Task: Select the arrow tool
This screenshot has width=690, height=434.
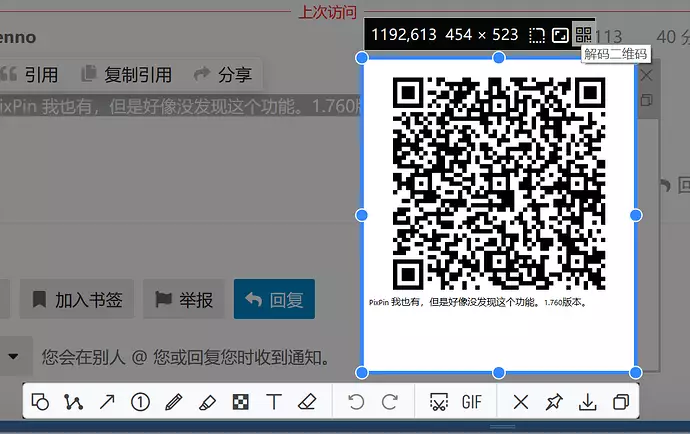Action: (107, 401)
